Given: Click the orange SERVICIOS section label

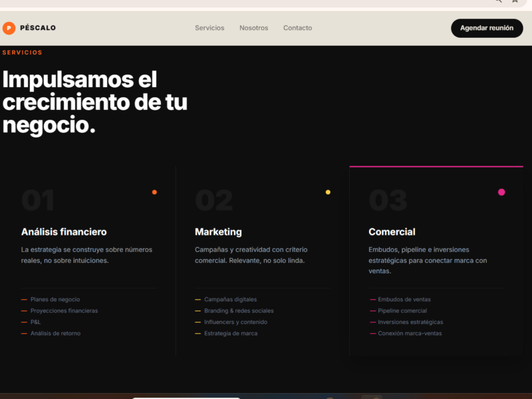Looking at the screenshot, I should coord(23,53).
